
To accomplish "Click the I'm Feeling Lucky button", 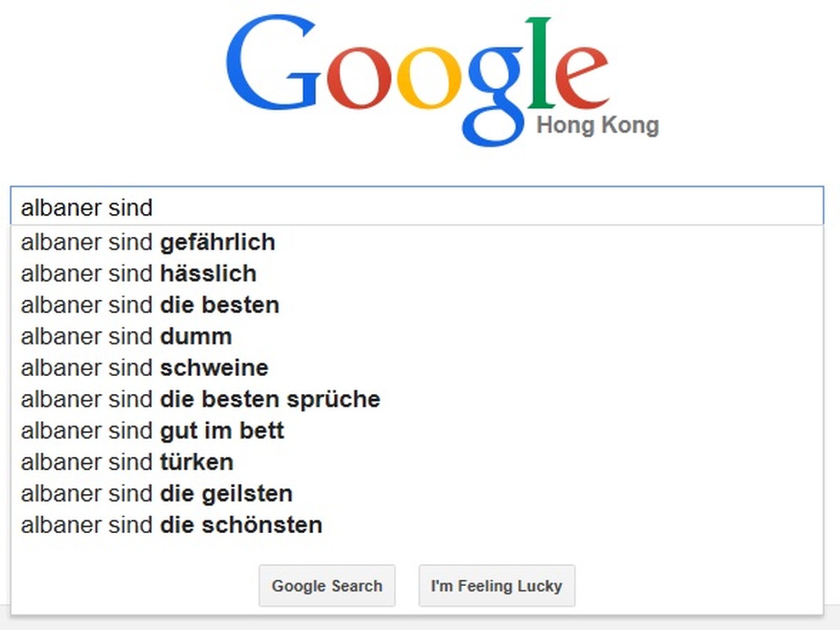I will [x=497, y=586].
